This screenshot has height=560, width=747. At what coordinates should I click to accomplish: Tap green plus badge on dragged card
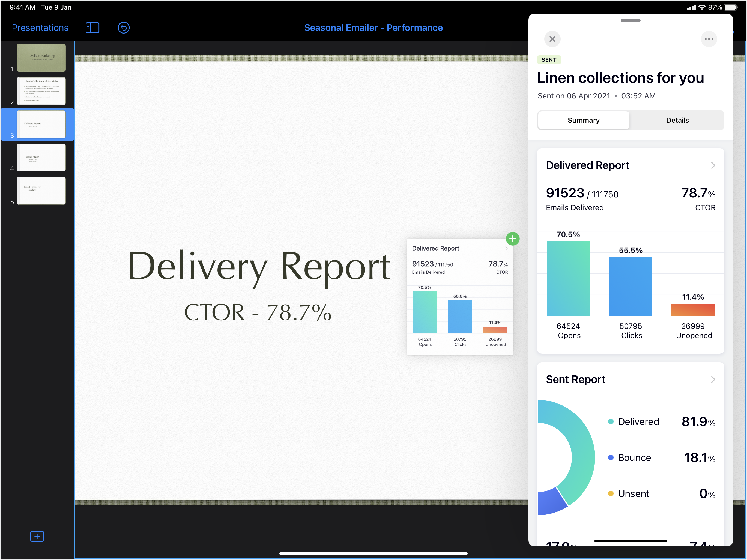click(x=512, y=239)
